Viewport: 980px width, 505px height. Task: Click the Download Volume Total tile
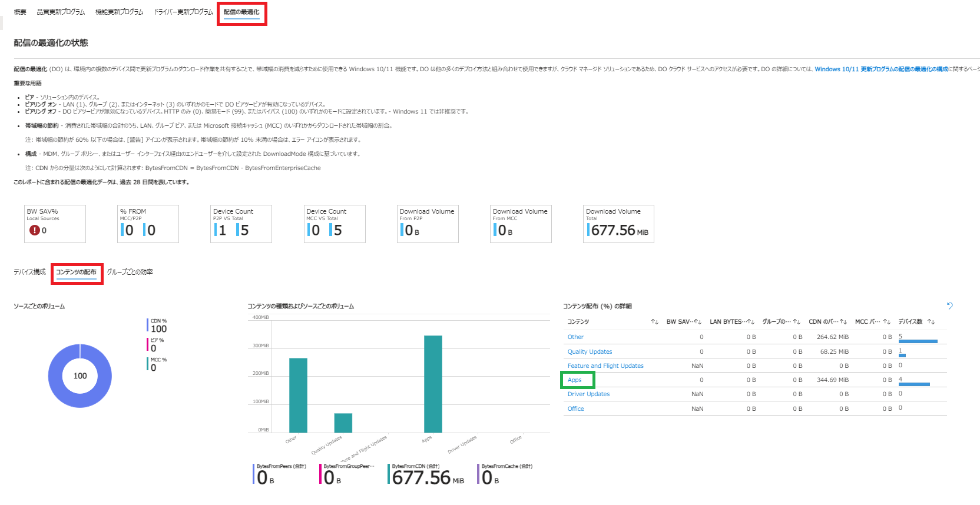coord(618,224)
